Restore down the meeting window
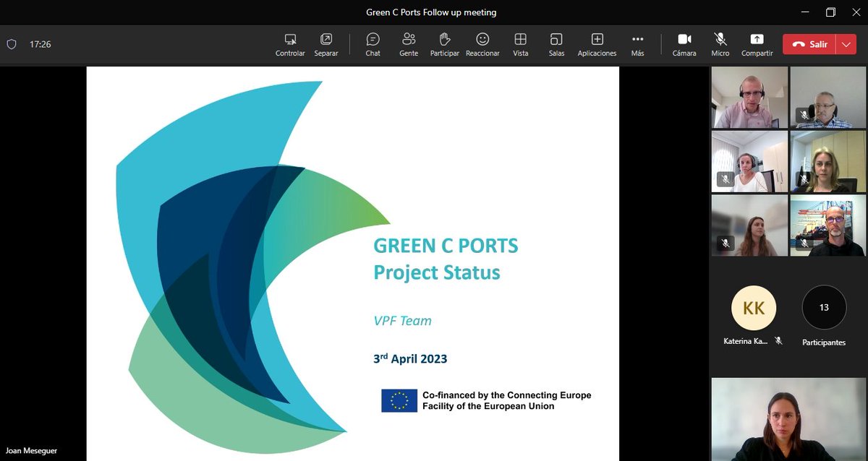Viewport: 868px width, 461px height. tap(830, 12)
